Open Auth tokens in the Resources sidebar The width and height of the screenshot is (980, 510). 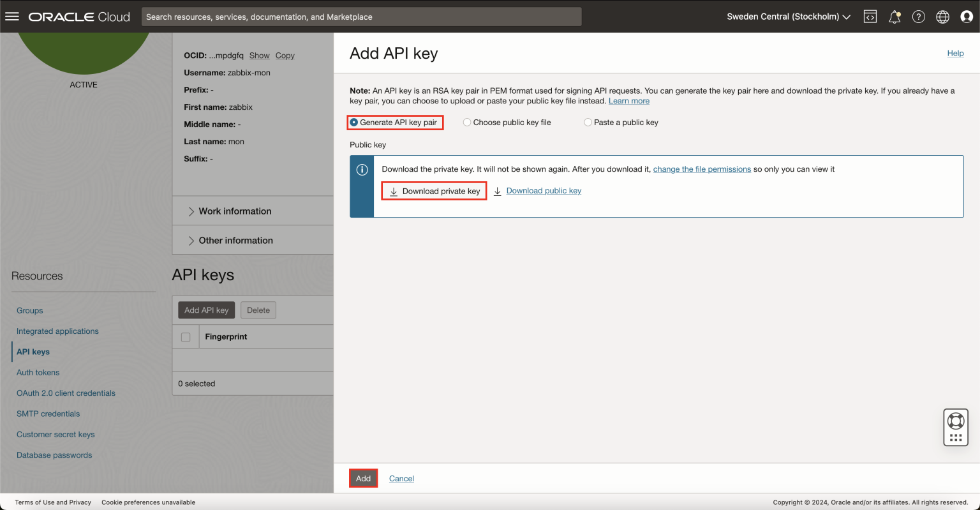click(38, 372)
